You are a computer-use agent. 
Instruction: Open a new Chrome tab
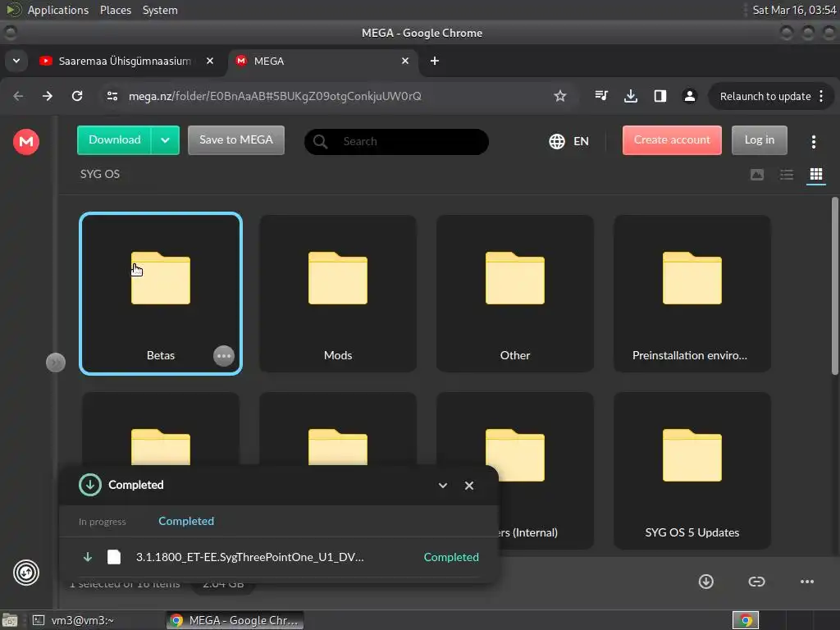[435, 61]
